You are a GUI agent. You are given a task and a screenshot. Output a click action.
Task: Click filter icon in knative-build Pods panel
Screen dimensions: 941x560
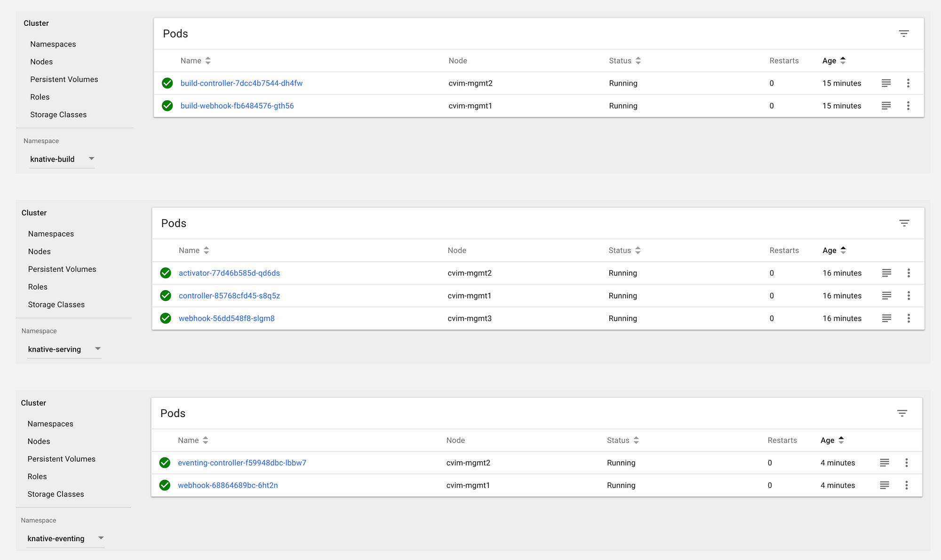903,33
